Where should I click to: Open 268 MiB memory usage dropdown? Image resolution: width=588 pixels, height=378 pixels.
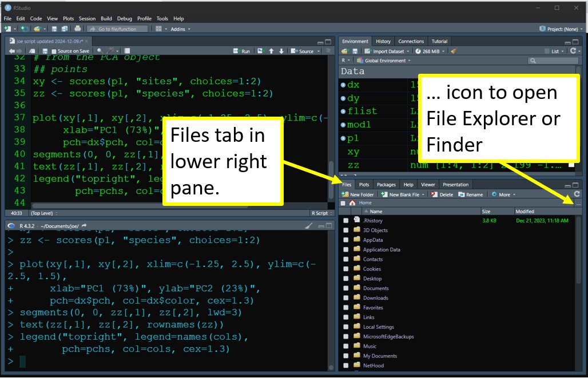[430, 51]
